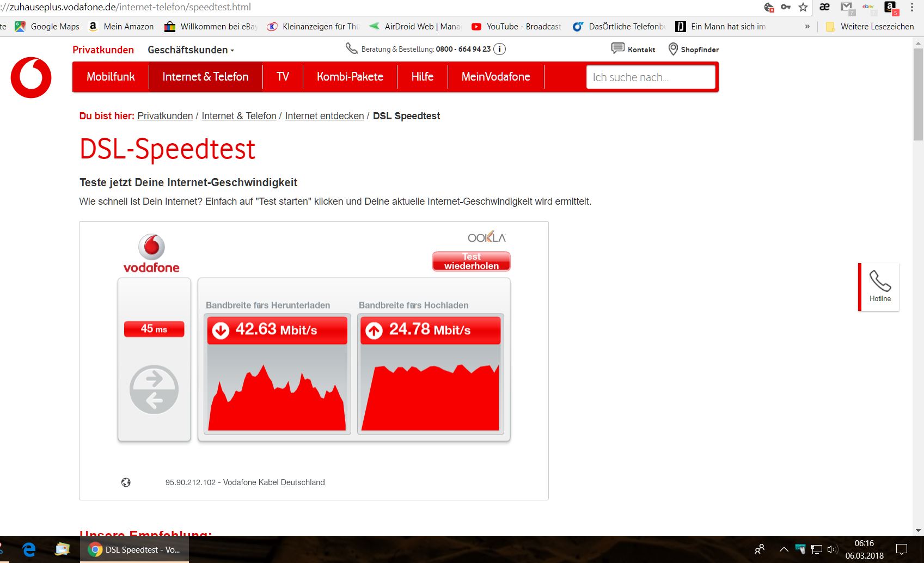Follow the Privatkunden breadcrumb link
Image resolution: width=924 pixels, height=563 pixels.
pos(165,116)
